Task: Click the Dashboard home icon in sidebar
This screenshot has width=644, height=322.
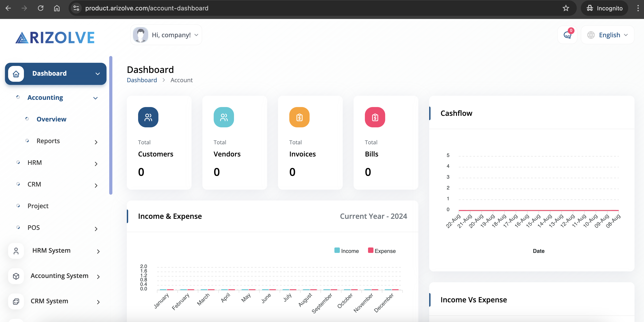Action: pyautogui.click(x=16, y=74)
